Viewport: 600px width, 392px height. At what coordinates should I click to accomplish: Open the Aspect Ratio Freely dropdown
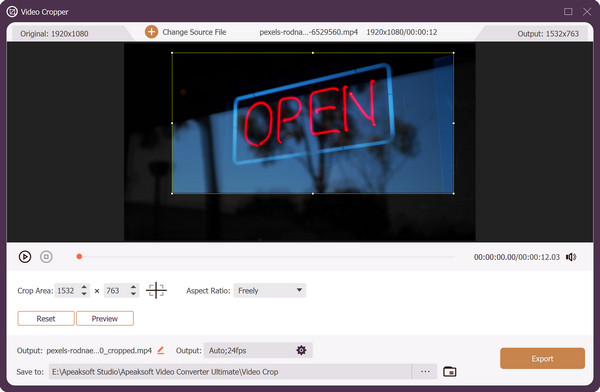click(270, 291)
